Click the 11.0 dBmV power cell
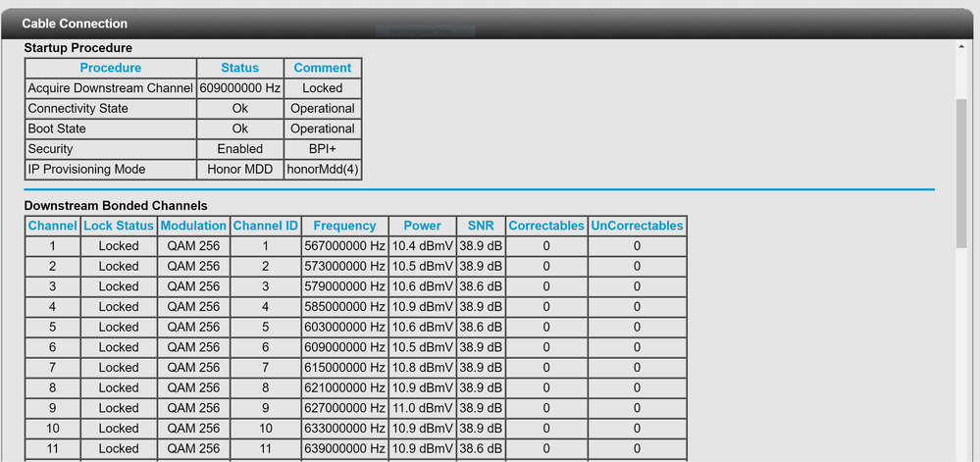Image resolution: width=980 pixels, height=462 pixels. pyautogui.click(x=423, y=408)
